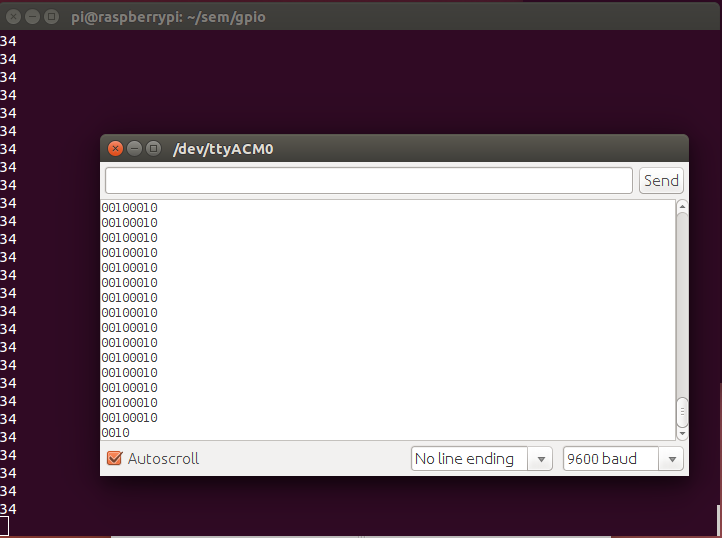Click the serial output scrollbar thumb

point(682,412)
